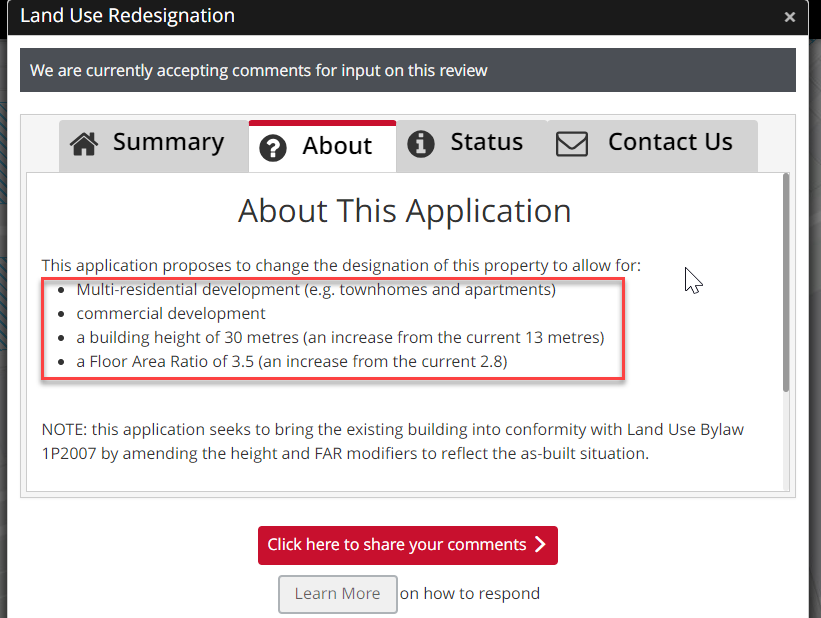
Task: Click the home icon on Summary tab
Action: point(84,144)
